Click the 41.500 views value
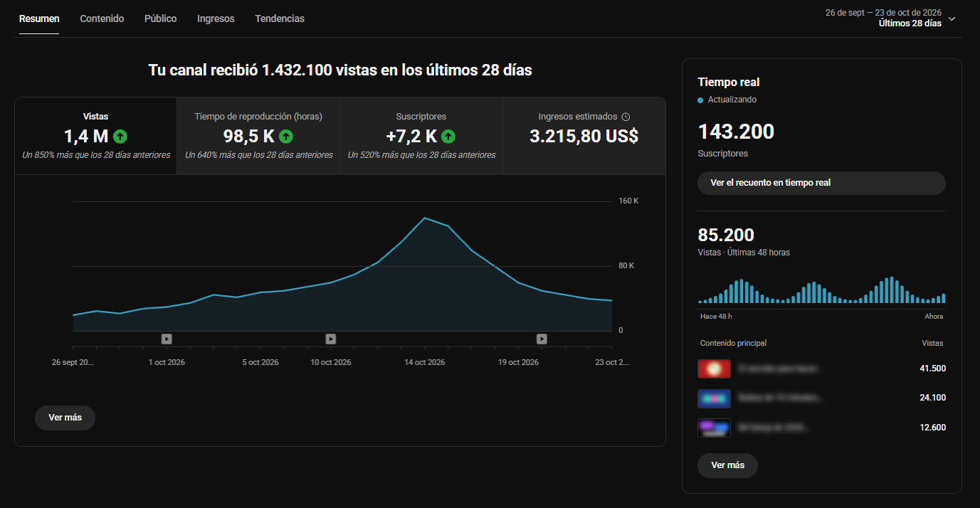 (x=932, y=369)
